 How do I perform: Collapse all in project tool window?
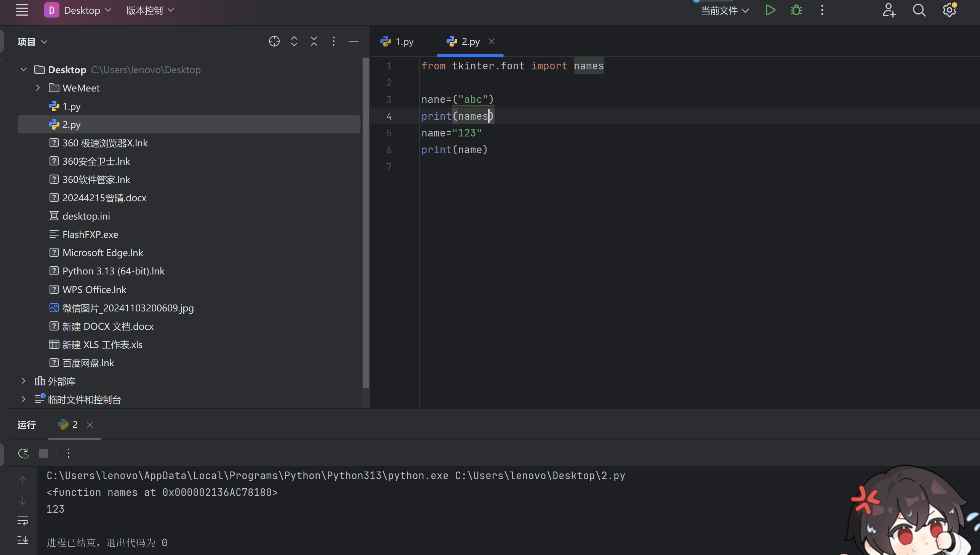(x=314, y=41)
